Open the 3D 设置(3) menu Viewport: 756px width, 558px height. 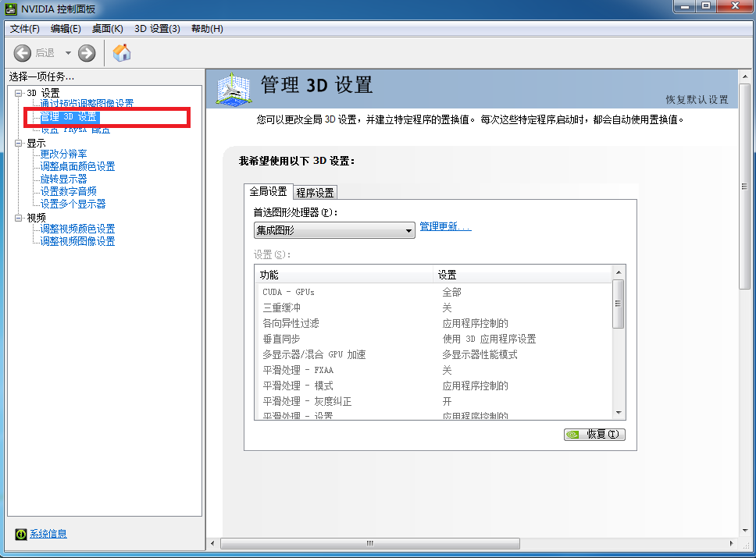coord(157,29)
